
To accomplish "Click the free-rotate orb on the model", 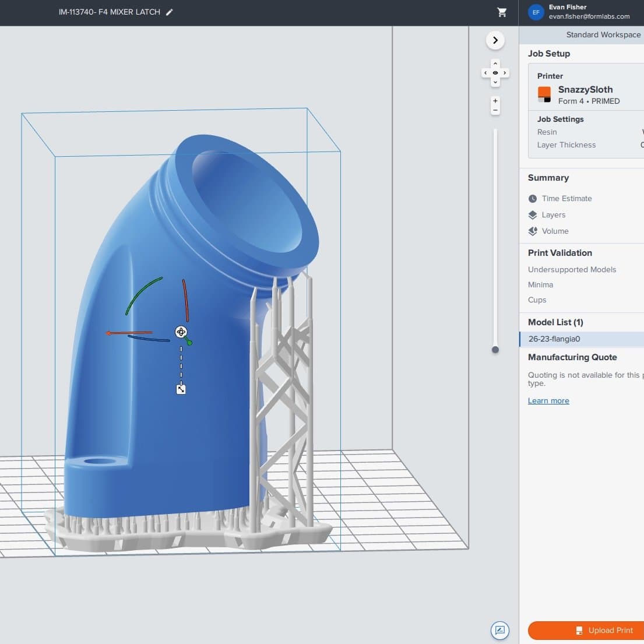I will pos(181,332).
